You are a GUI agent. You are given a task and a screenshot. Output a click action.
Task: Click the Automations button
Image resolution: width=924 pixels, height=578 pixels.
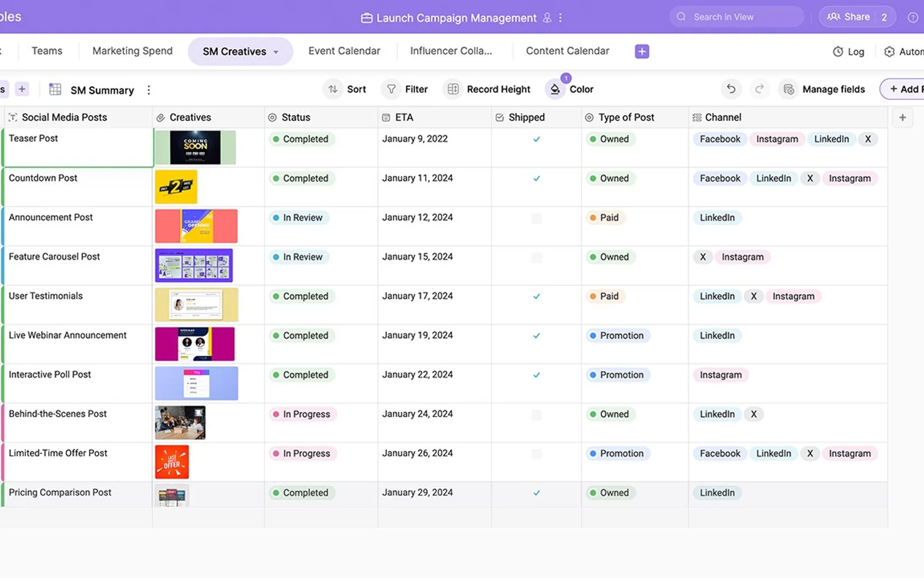904,51
